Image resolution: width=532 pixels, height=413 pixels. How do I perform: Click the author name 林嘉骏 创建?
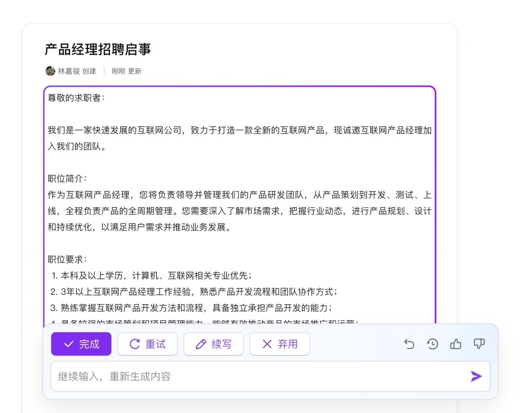pos(77,71)
